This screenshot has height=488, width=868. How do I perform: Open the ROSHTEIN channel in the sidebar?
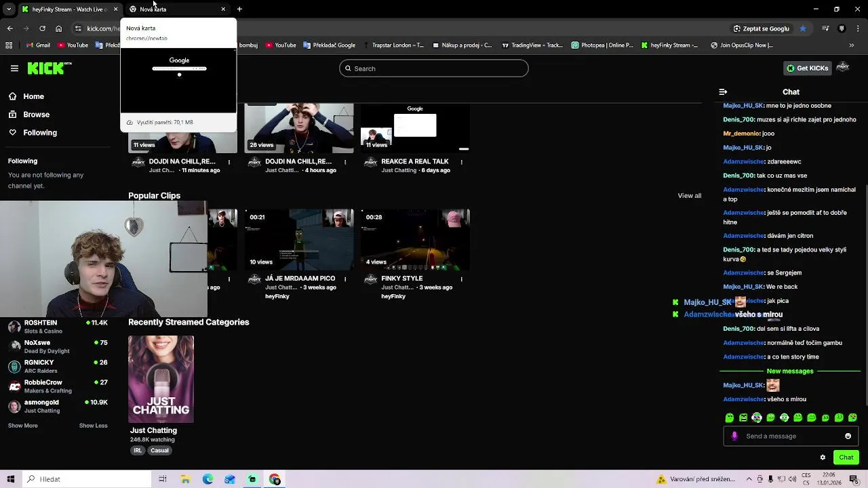58,327
